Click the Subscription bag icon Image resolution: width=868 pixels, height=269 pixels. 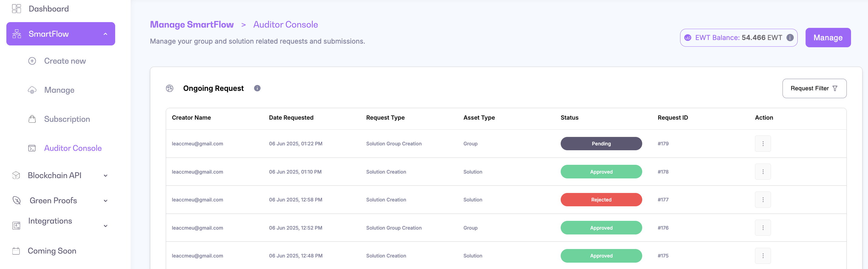pos(32,119)
